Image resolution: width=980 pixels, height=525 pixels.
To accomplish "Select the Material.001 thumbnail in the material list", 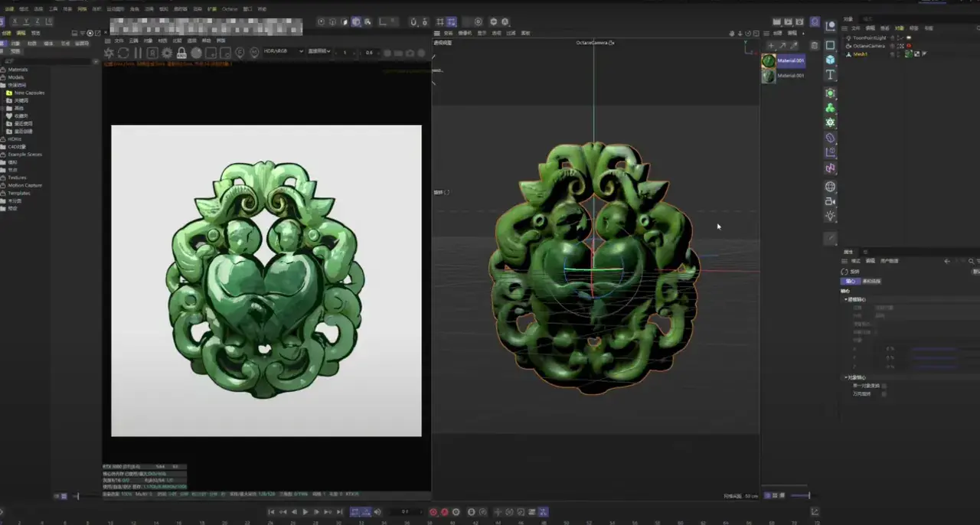I will (768, 60).
